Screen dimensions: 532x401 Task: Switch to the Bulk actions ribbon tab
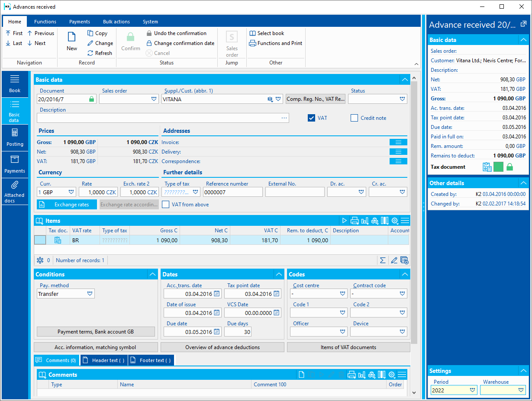(116, 22)
